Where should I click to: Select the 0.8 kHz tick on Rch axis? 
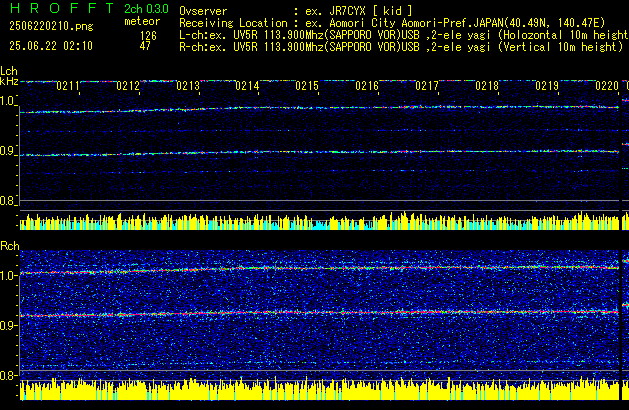8,375
